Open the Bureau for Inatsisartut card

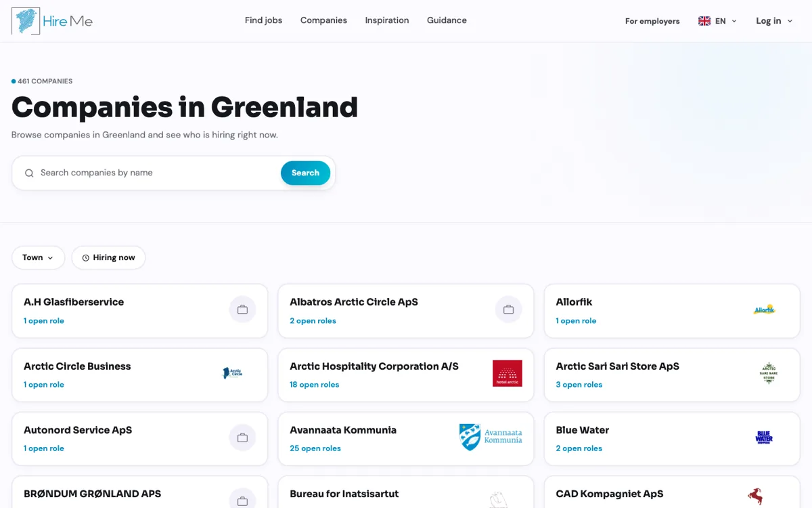[x=406, y=492]
